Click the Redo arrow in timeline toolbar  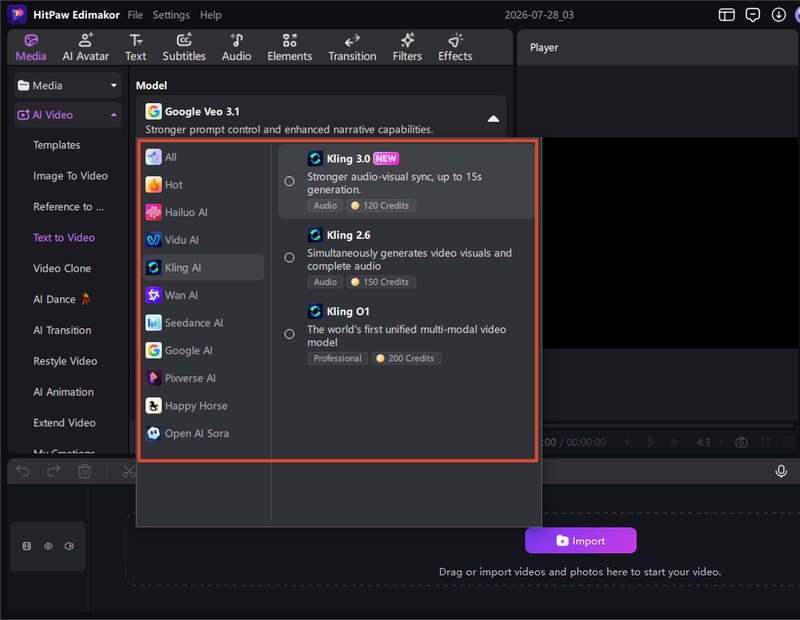pos(54,470)
